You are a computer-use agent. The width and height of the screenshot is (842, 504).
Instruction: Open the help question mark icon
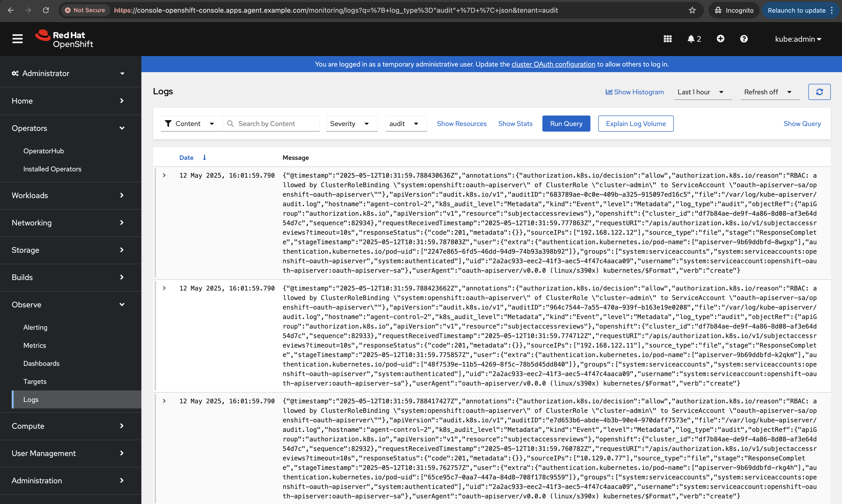(744, 39)
